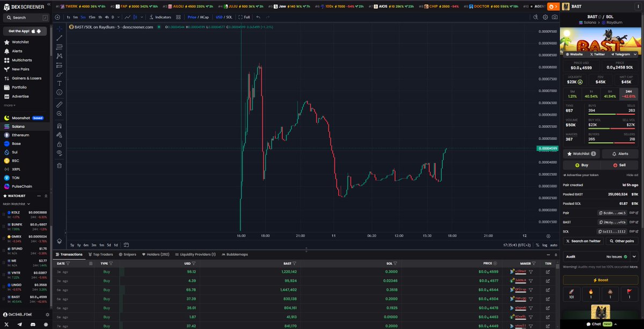Toggle hide all drawings eye icon
The height and width of the screenshot is (329, 644).
tap(59, 153)
